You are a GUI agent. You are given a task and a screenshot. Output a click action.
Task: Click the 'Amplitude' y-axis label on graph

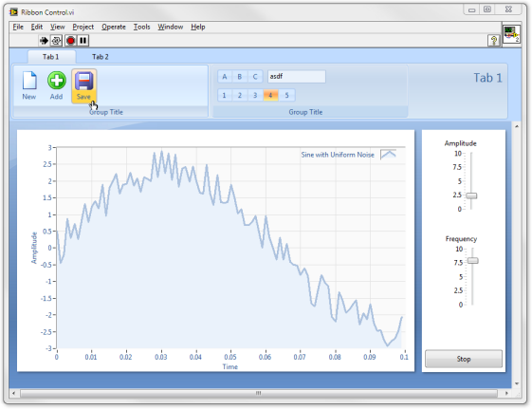click(34, 248)
